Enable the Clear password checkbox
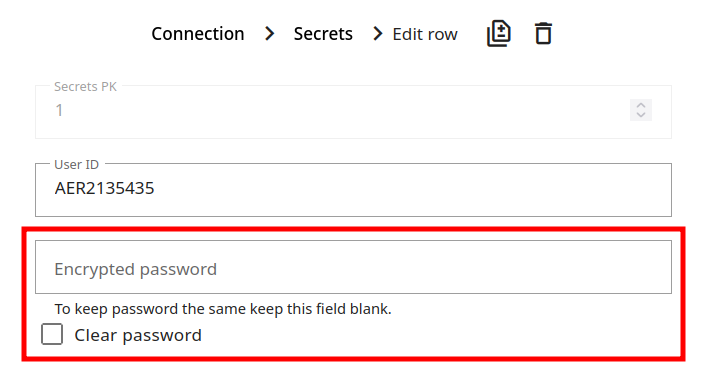Screen dimensions: 707x391 click(x=52, y=334)
